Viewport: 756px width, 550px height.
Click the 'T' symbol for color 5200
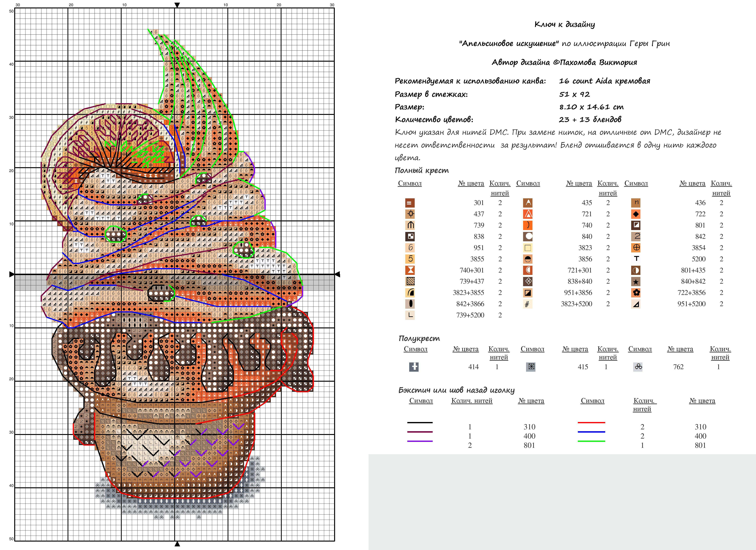[636, 259]
